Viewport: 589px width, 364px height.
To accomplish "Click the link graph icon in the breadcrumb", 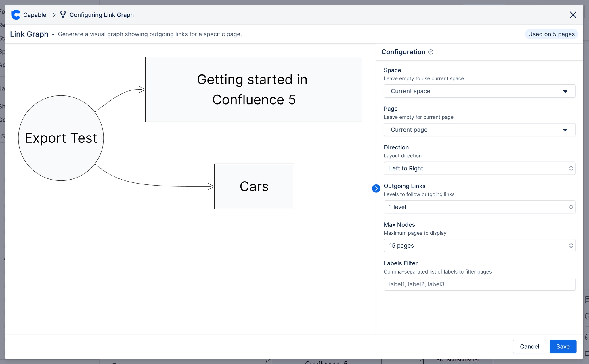I will (x=63, y=14).
